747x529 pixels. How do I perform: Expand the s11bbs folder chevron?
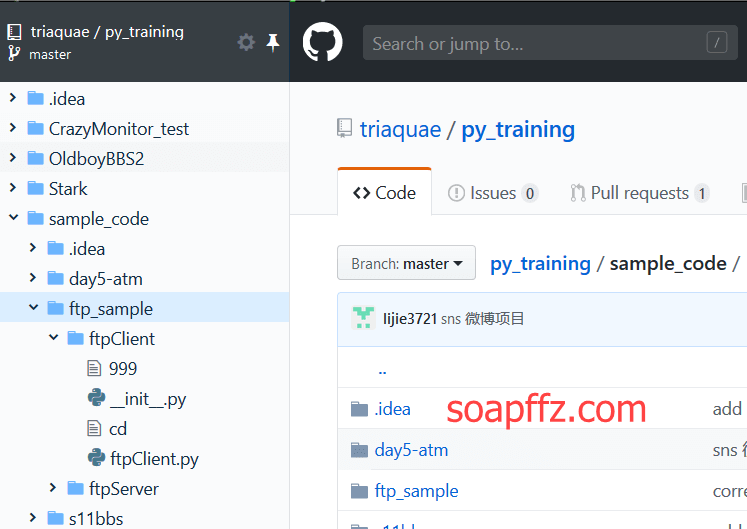point(33,518)
